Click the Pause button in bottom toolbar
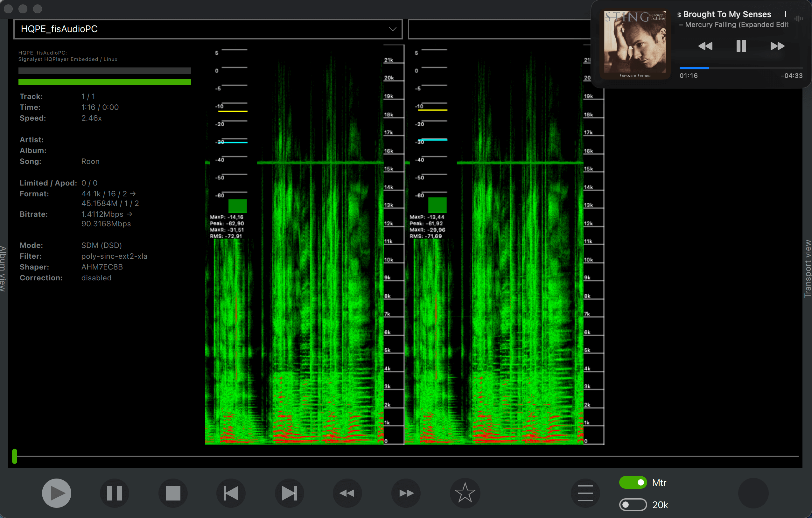The width and height of the screenshot is (812, 518). point(114,493)
